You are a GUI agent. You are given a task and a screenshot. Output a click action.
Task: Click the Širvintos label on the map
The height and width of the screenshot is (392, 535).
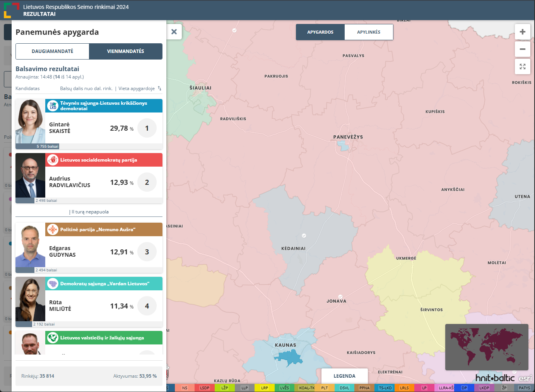pyautogui.click(x=431, y=310)
